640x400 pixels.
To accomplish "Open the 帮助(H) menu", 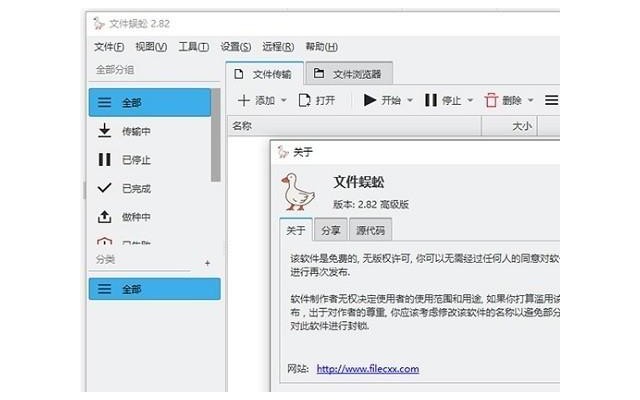I will click(x=321, y=47).
